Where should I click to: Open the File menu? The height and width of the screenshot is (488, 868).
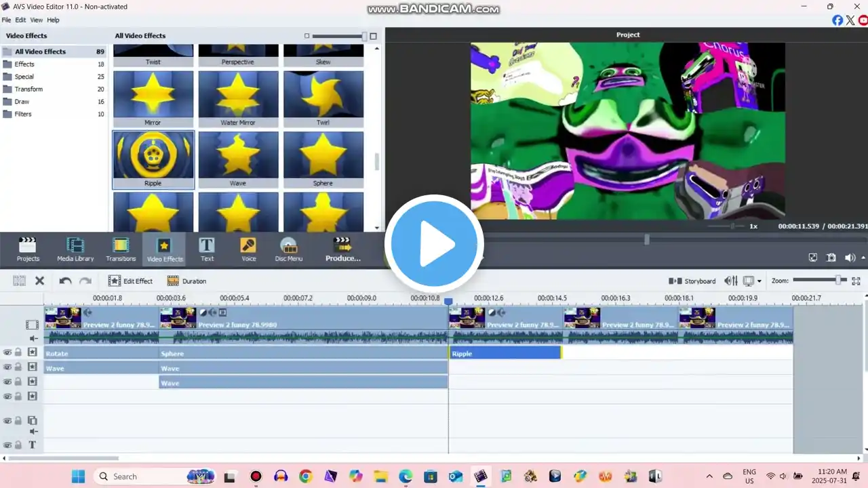tap(6, 20)
